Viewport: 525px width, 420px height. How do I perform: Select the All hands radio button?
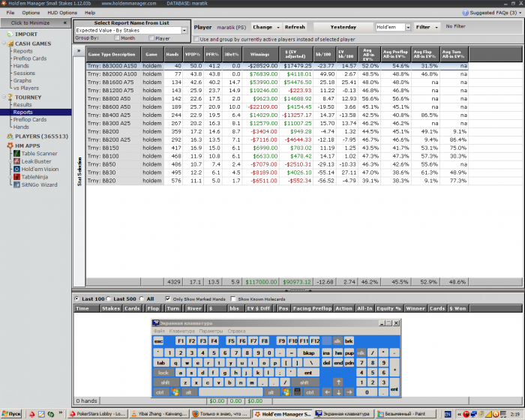click(142, 298)
